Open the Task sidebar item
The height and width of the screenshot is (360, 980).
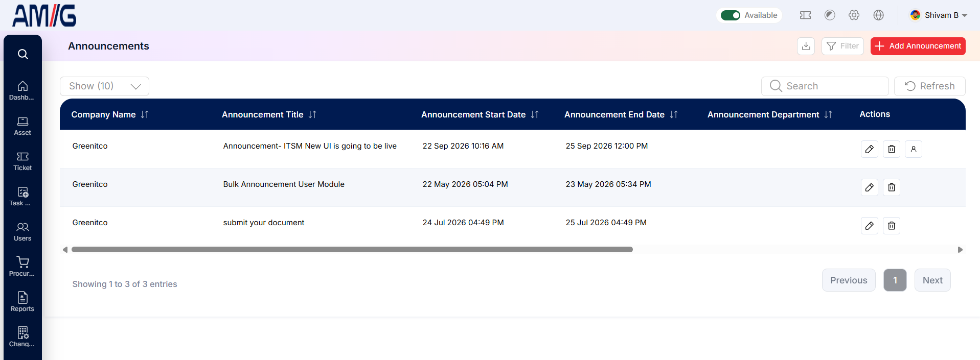point(22,196)
